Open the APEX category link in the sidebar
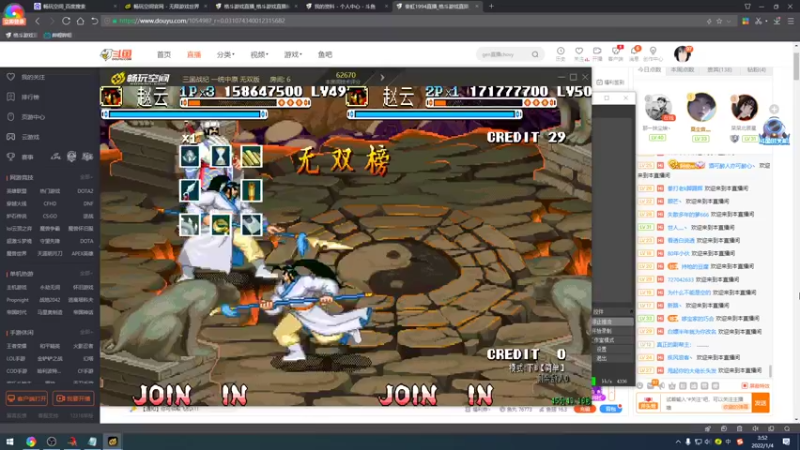This screenshot has width=800, height=450. 82,254
